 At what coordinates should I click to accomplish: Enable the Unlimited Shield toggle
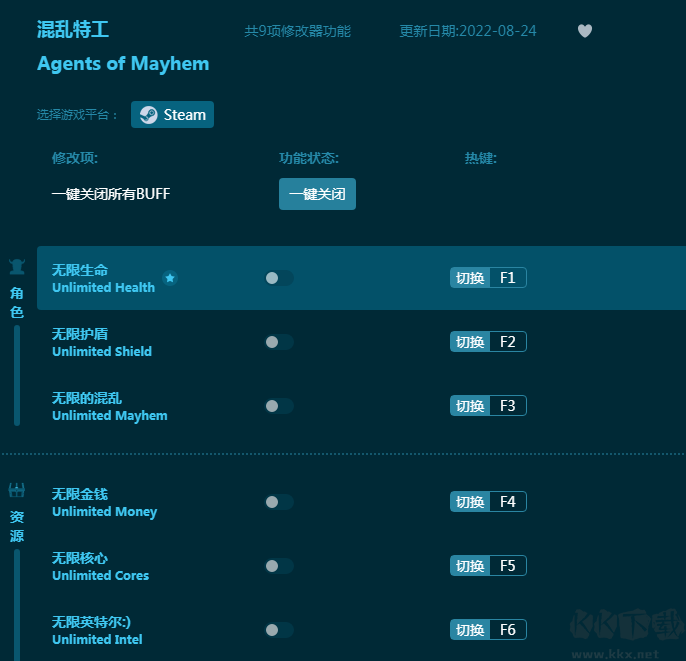tap(279, 342)
